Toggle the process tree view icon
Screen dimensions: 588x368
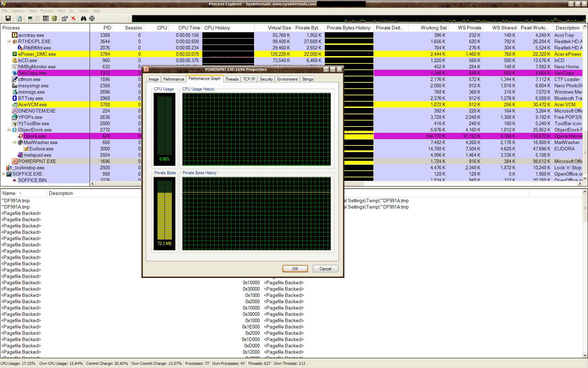(38, 19)
